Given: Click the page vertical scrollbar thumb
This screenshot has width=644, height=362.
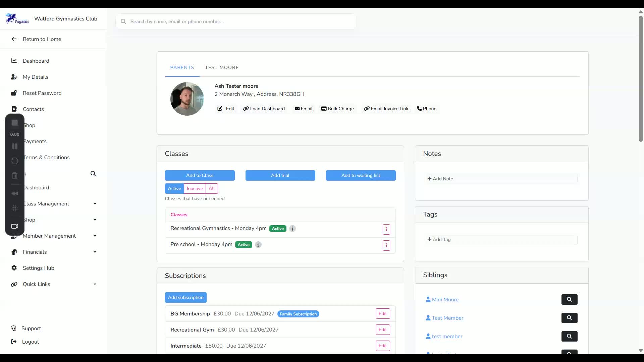Looking at the screenshot, I should click(x=641, y=79).
